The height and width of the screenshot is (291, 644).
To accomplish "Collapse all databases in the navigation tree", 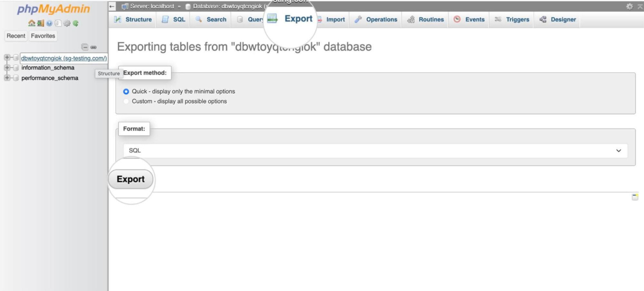I will (x=85, y=47).
